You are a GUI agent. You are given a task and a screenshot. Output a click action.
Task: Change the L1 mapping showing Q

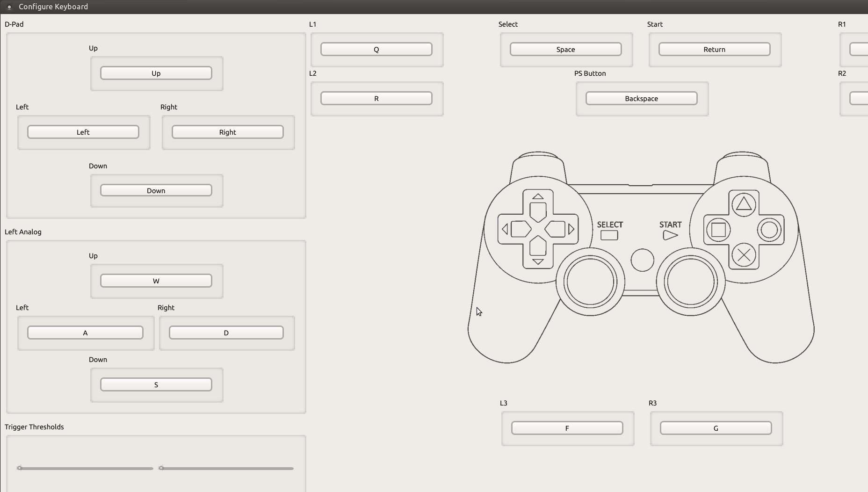[376, 49]
